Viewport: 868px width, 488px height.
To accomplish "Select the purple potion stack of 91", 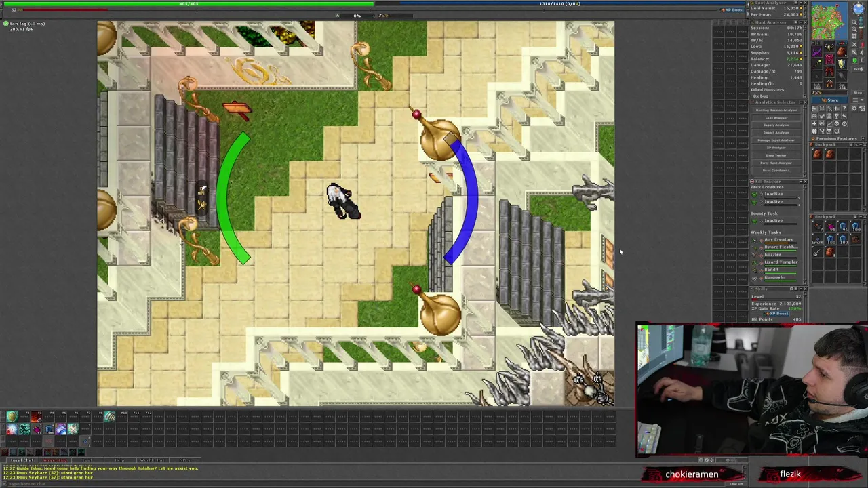I will pyautogui.click(x=829, y=227).
